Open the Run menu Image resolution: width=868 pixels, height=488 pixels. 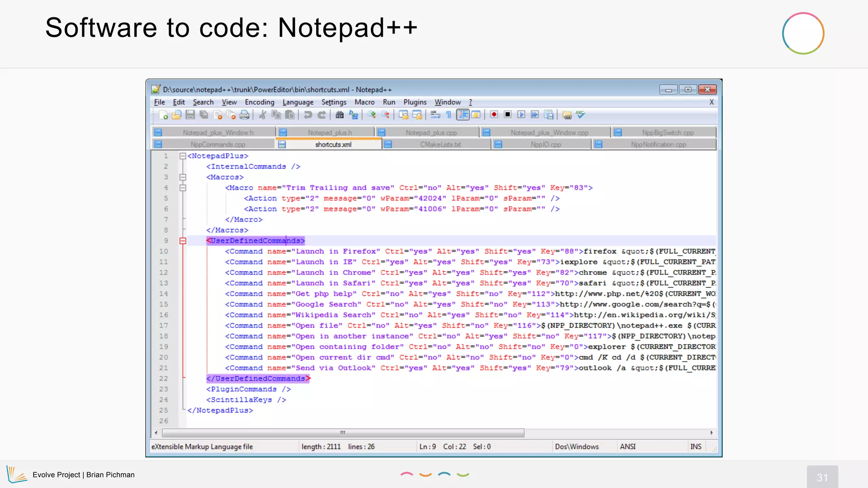pos(389,102)
